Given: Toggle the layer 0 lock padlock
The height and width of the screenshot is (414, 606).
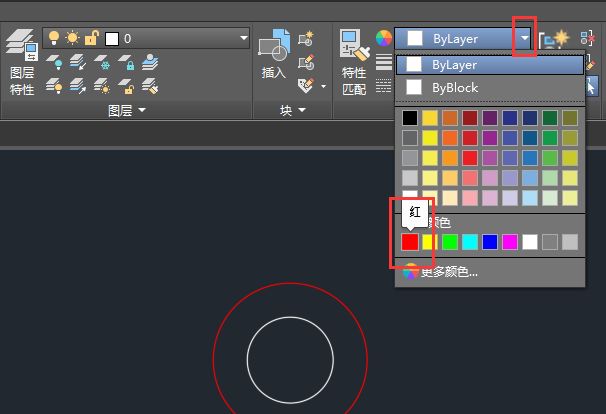Looking at the screenshot, I should point(92,38).
